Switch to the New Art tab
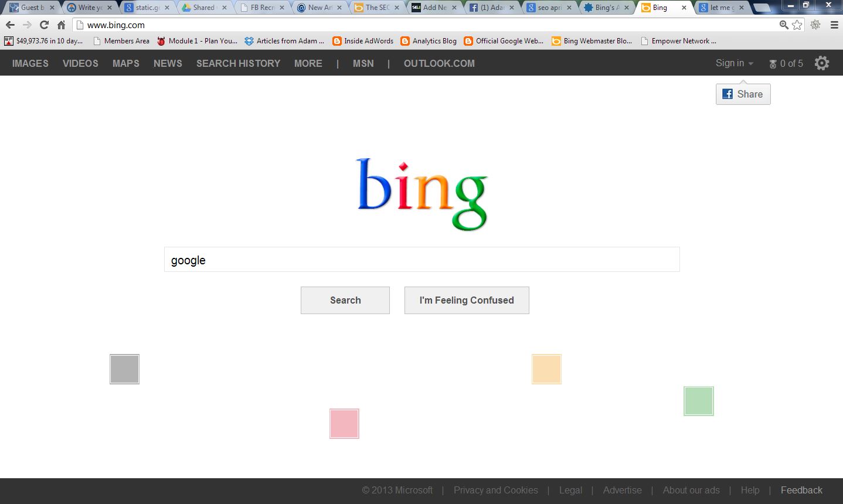 click(x=319, y=8)
